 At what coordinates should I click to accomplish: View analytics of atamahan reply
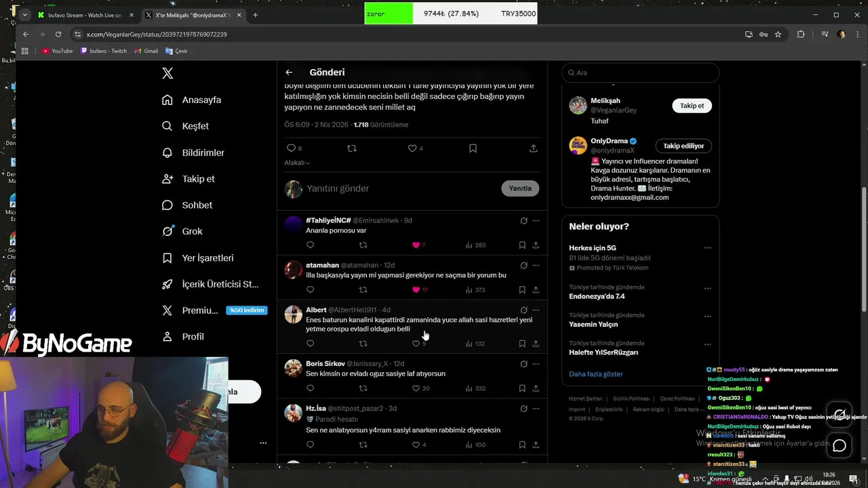pos(475,289)
